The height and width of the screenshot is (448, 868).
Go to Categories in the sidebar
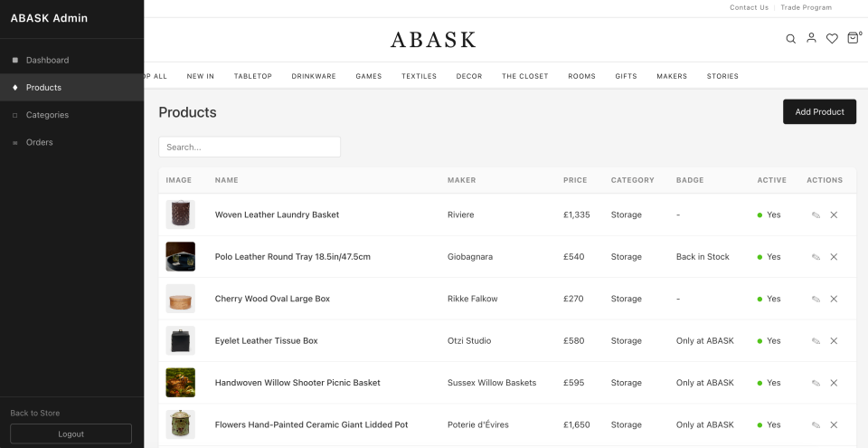[x=47, y=115]
